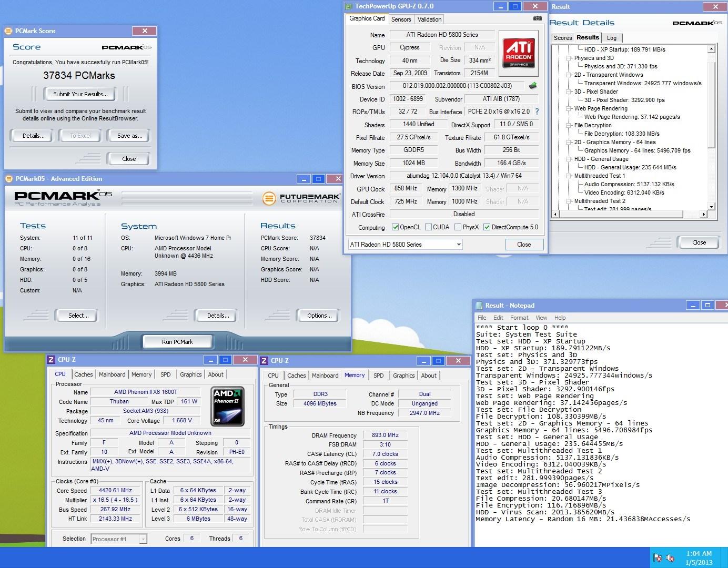Click the Futuremark Corporation logo
This screenshot has width=728, height=568.
click(301, 198)
